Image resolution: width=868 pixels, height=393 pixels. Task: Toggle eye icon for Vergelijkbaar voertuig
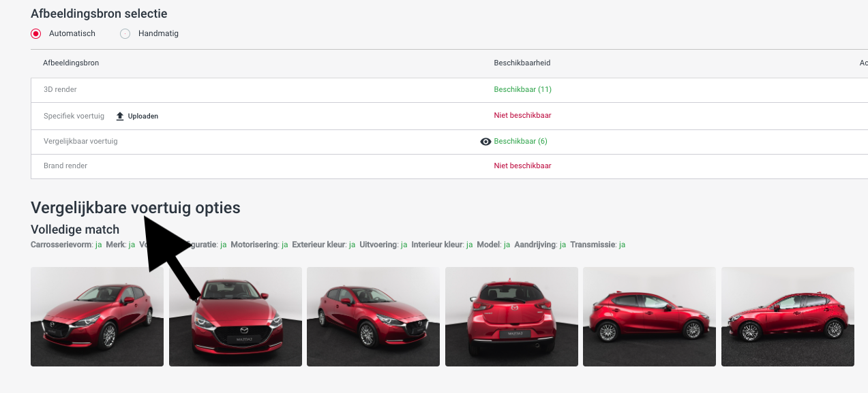pos(485,142)
